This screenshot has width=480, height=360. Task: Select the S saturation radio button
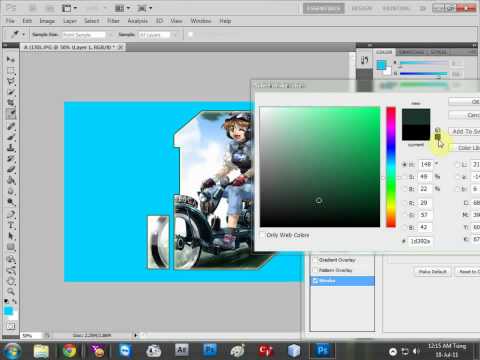click(405, 177)
